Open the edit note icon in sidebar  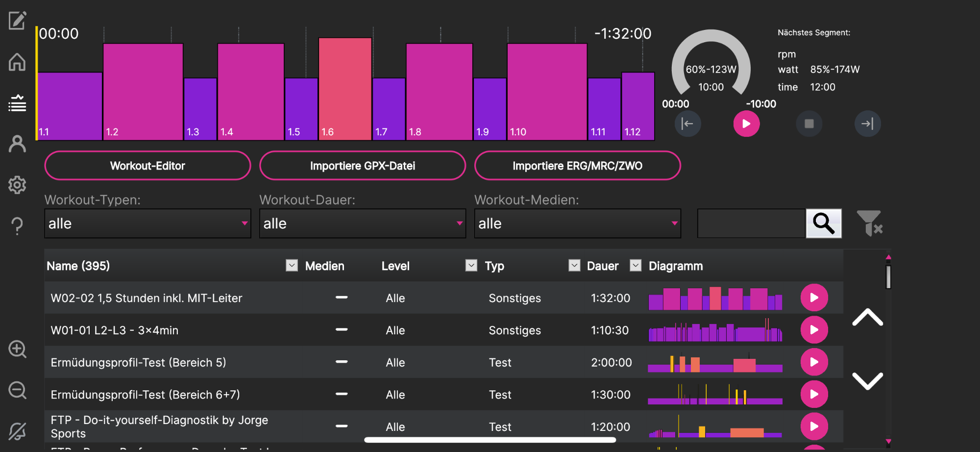tap(17, 21)
